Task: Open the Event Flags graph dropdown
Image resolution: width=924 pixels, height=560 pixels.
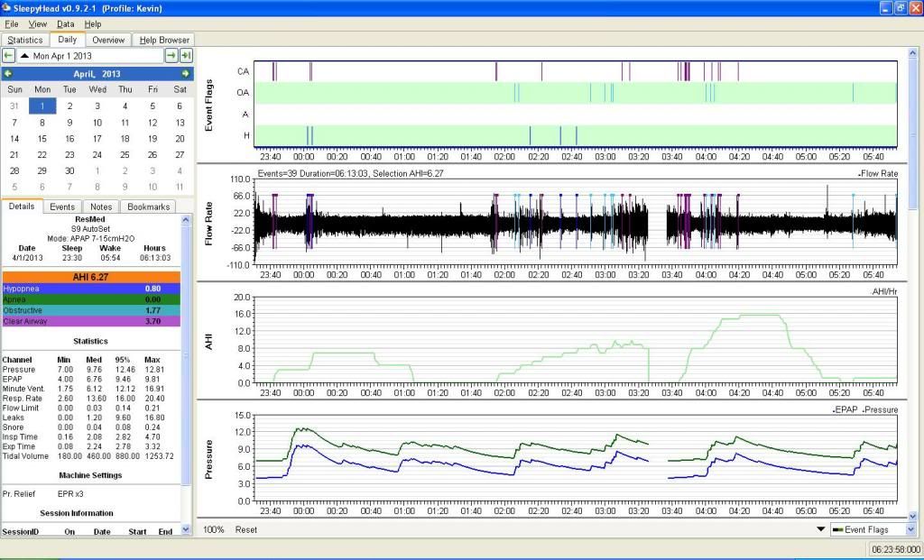Action: (x=873, y=529)
